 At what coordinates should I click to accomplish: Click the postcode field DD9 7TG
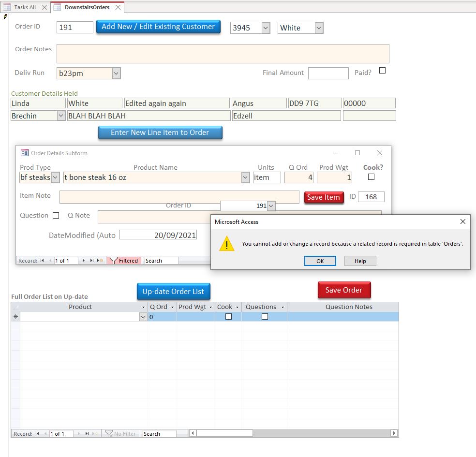tap(315, 103)
